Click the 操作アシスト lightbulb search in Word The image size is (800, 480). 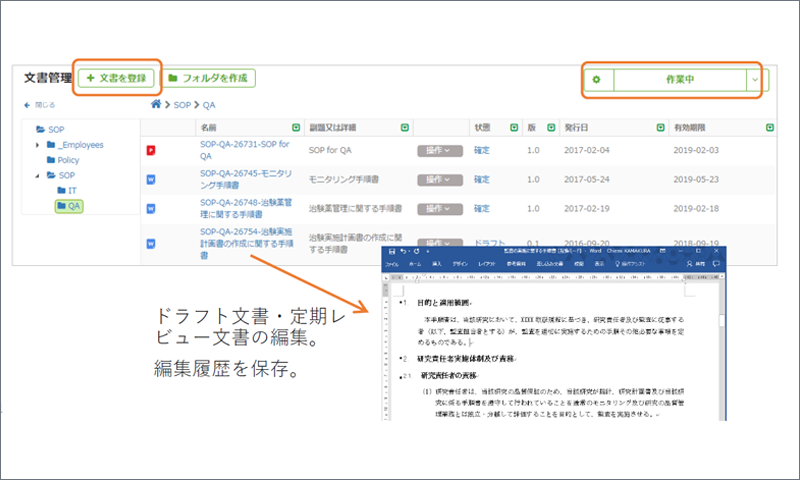[x=630, y=264]
